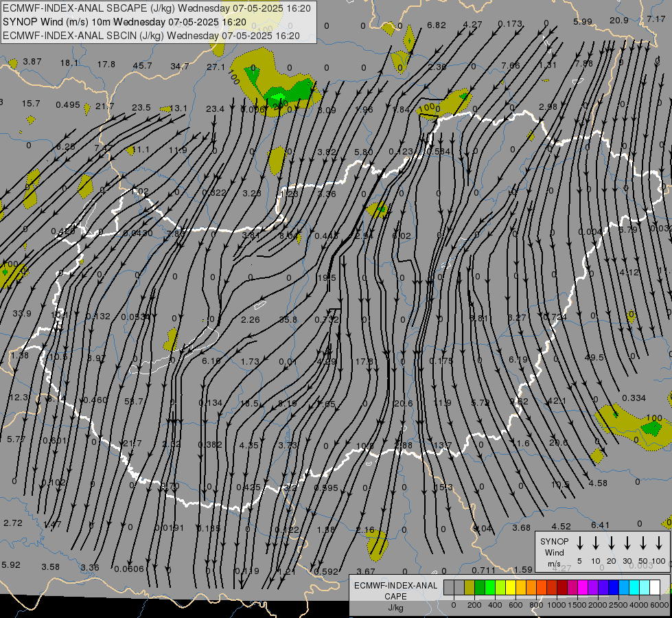
Task: Click the 'J/kg' unit label in legend
Action: tap(395, 608)
